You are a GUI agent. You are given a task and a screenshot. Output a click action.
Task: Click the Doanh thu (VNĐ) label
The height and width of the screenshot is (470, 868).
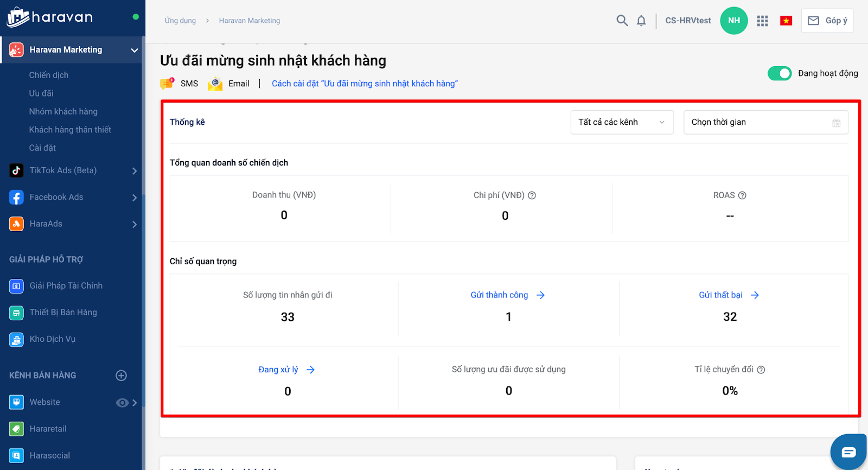click(284, 195)
